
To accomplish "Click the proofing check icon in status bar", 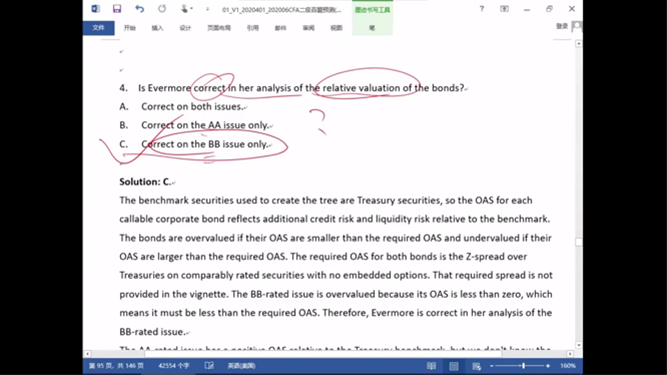I will coord(209,366).
